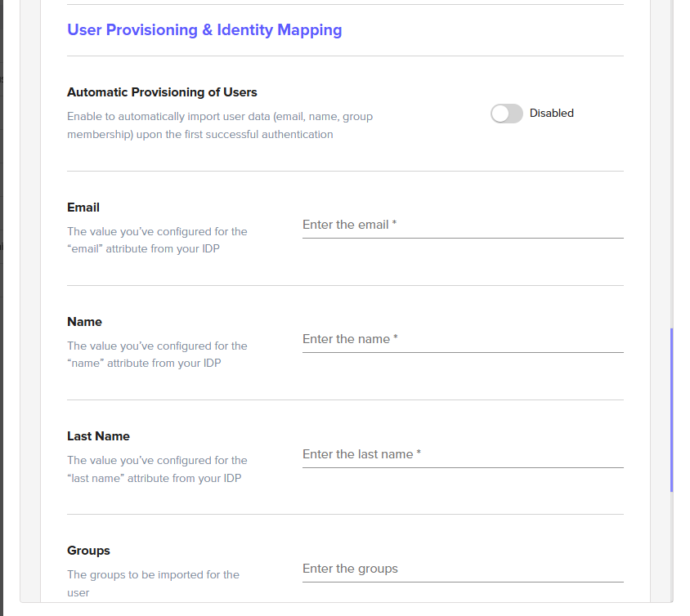
Task: Focus the 'Enter the email' input field
Action: tap(462, 225)
